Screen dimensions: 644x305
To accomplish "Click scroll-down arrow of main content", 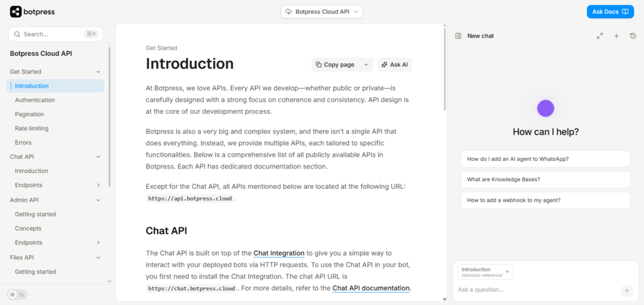I will point(445,299).
